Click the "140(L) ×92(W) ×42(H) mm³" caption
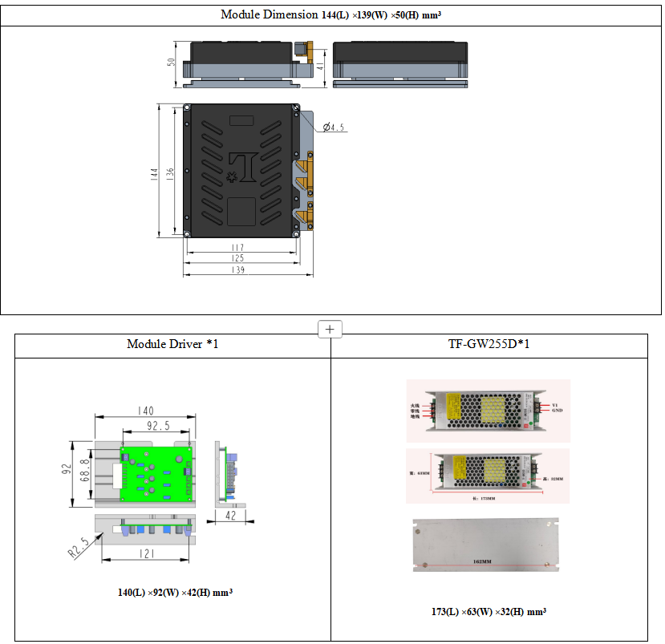The image size is (665, 644). (x=175, y=593)
